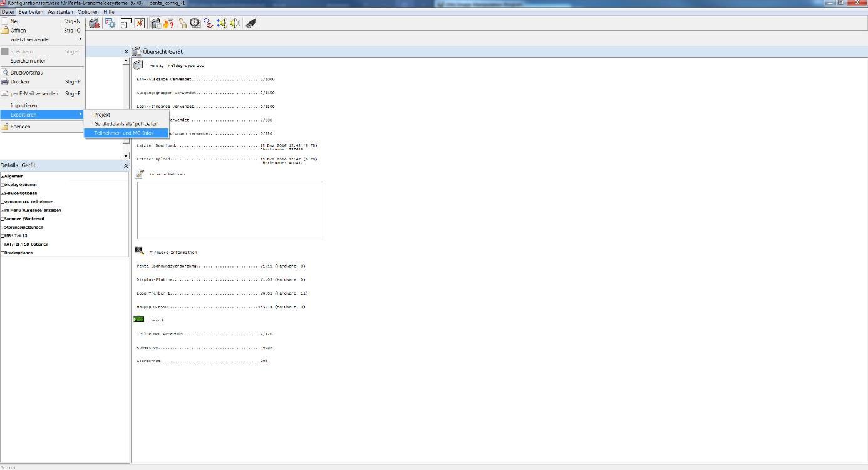Screen dimensions: 868x470
Task: Open the Bearbeiten menu
Action: (31, 12)
